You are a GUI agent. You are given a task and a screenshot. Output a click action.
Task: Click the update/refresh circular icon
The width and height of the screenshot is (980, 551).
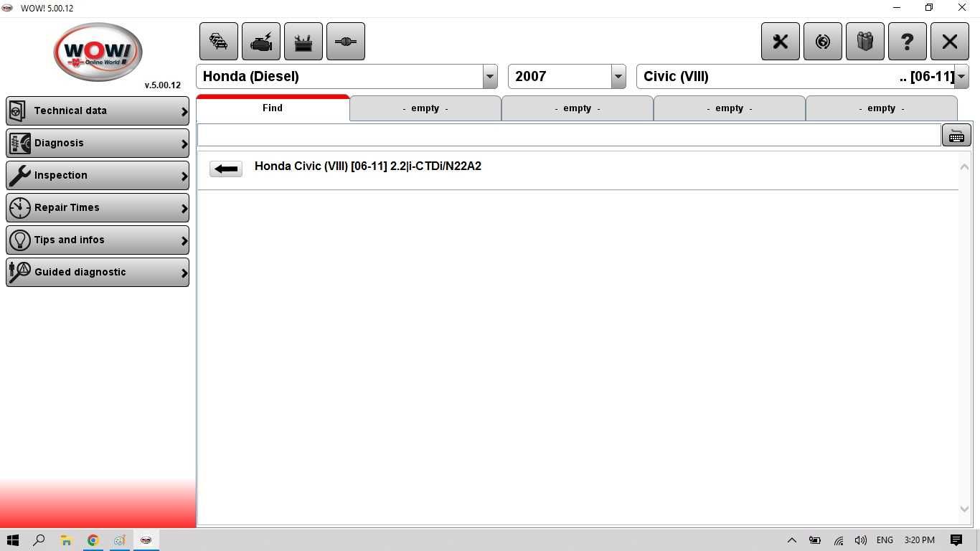823,42
